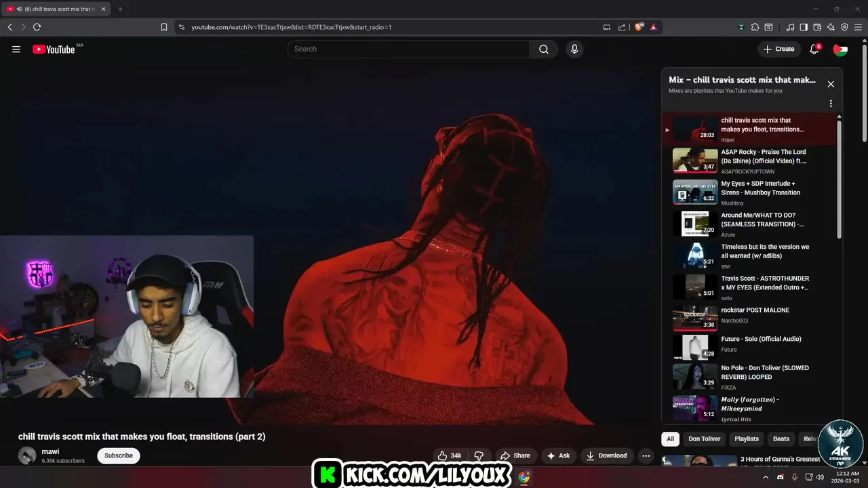
Task: Open more actions three-dot menu beside Download
Action: (x=646, y=455)
